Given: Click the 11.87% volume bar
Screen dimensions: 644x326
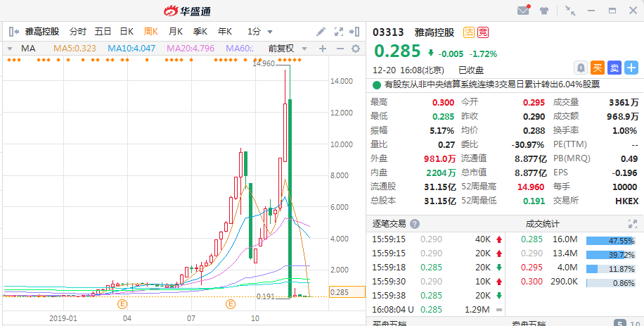Looking at the screenshot, I should point(611,269).
